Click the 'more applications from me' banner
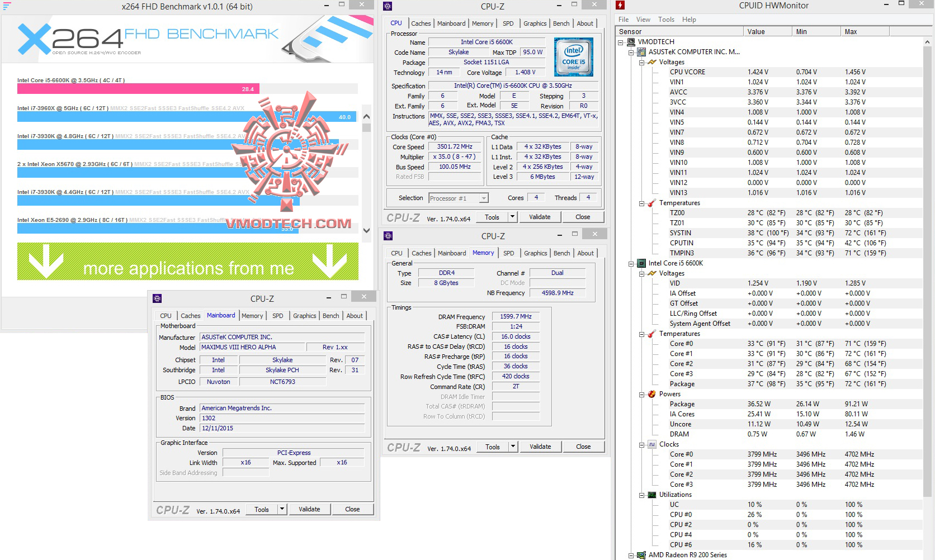Image resolution: width=935 pixels, height=560 pixels. click(188, 261)
